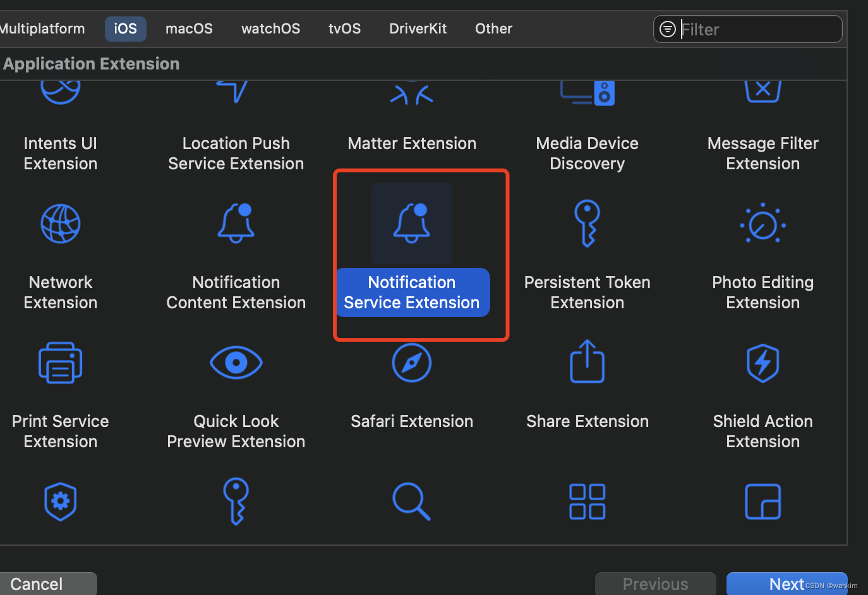The width and height of the screenshot is (868, 595).
Task: Switch to the Other tab
Action: click(494, 28)
